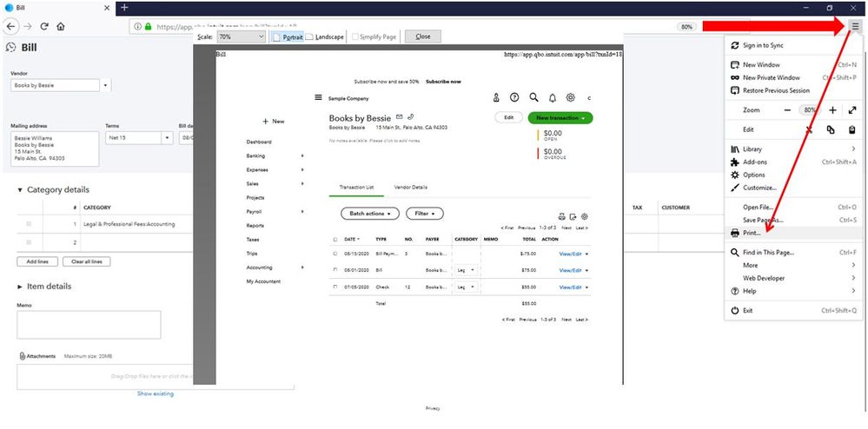Click the 80% zoom badge in address bar
Image resolution: width=868 pixels, height=429 pixels.
[x=686, y=27]
